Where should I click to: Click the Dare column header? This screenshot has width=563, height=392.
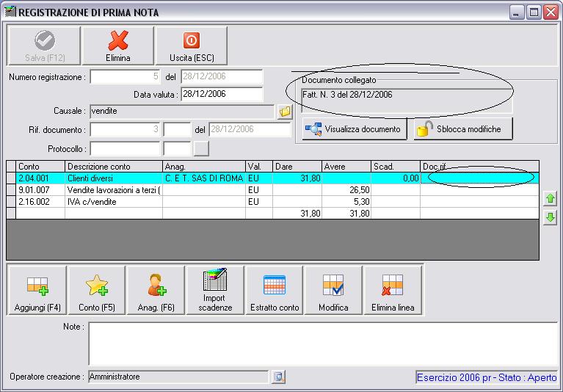pyautogui.click(x=297, y=167)
